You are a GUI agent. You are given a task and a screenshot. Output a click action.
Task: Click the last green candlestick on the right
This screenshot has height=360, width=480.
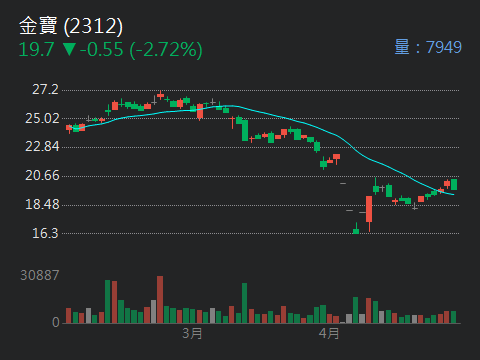coord(454,184)
